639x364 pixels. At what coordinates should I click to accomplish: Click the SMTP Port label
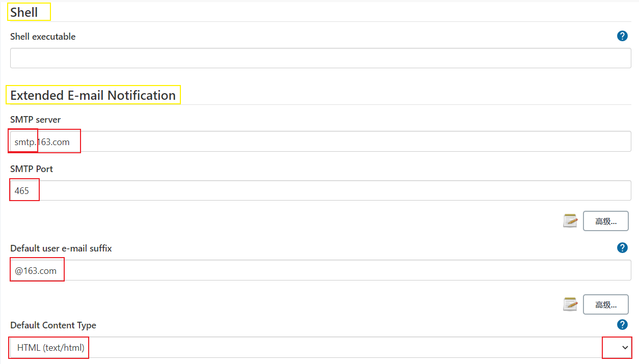[x=32, y=169]
